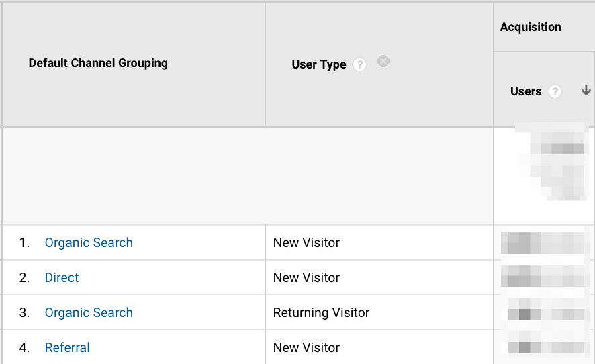Screen dimensions: 595x364
Task: Click the row number 2 beside Direct
Action: tap(25, 278)
